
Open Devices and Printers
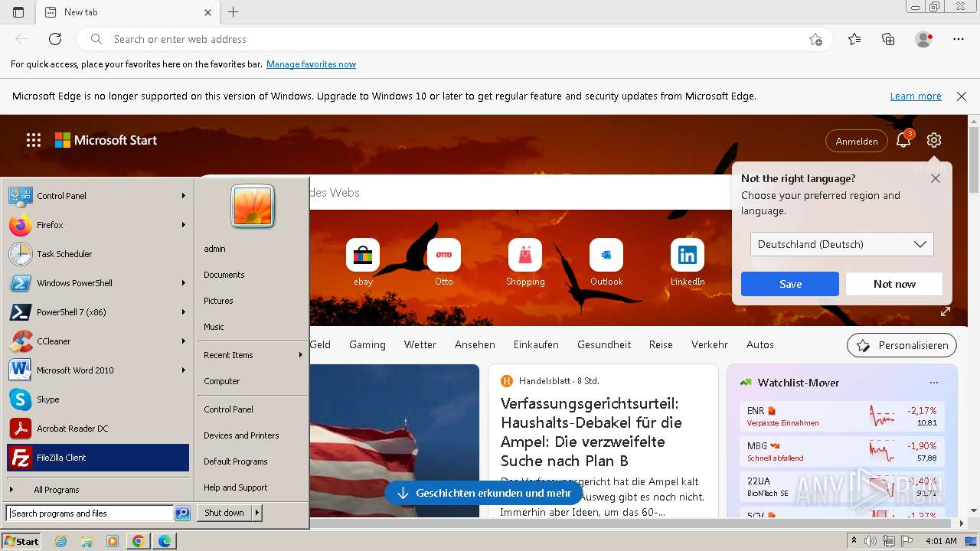[x=241, y=435]
